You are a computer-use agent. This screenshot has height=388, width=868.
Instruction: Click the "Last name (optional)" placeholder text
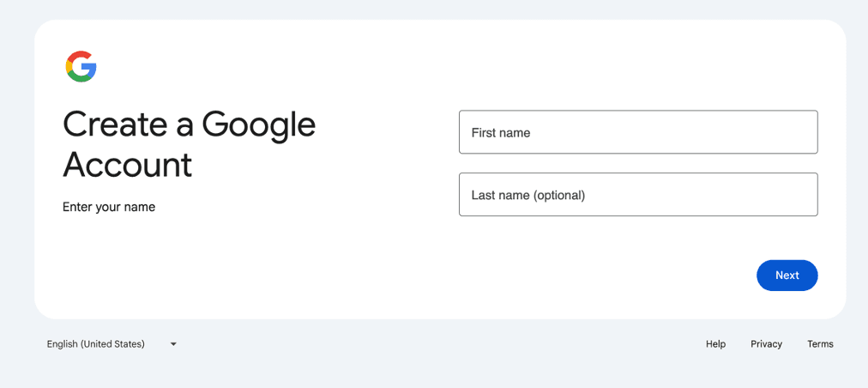point(527,196)
